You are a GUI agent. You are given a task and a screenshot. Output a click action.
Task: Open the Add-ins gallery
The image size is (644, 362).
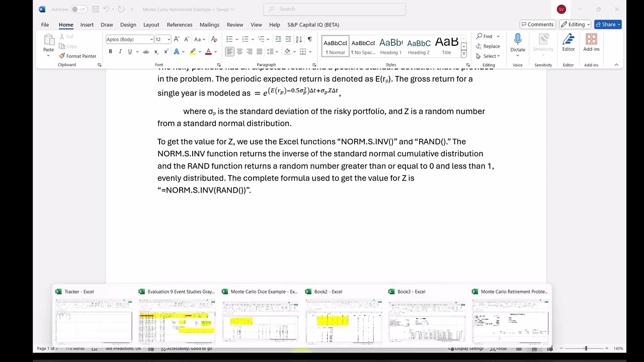coord(591,43)
